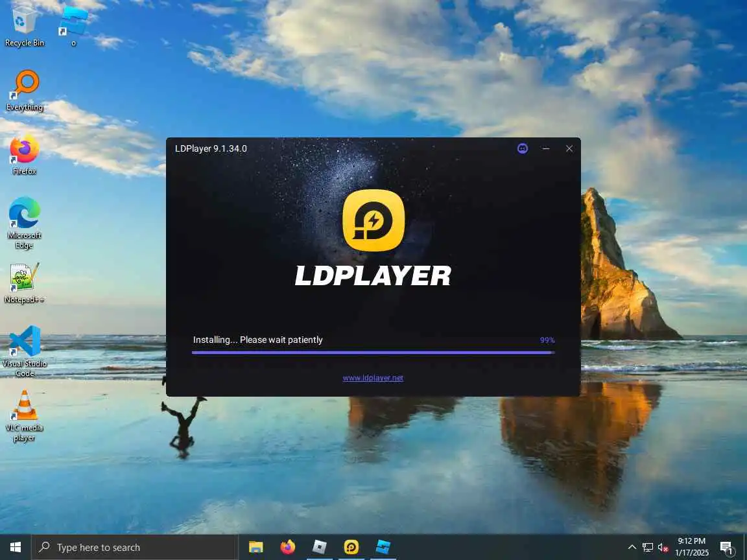Viewport: 747px width, 560px height.
Task: Select the Everything search desktop icon
Action: (x=24, y=91)
